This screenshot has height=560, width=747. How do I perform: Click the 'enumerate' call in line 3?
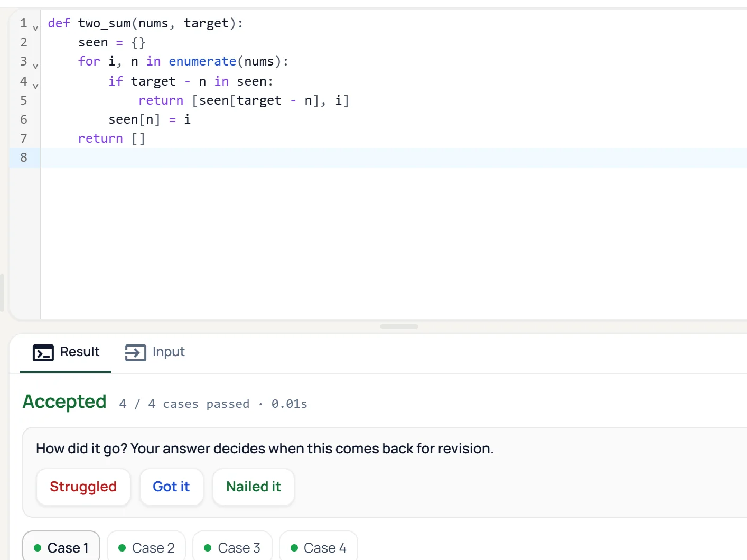coord(202,62)
